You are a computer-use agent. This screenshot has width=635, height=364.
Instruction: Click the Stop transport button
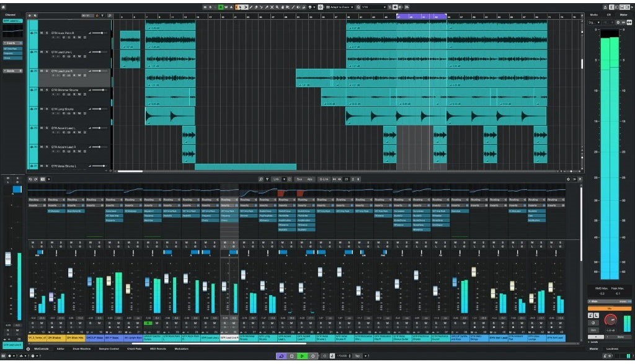coord(291,356)
